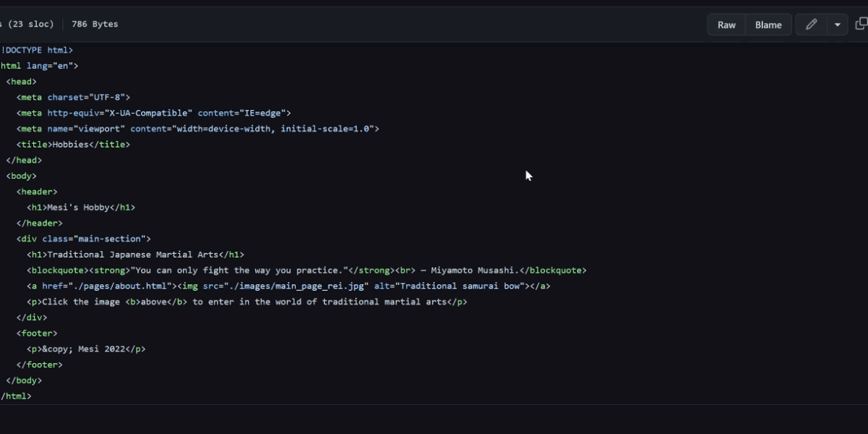
Task: Click the Traditional Japanese Martial Arts heading line
Action: 136,255
